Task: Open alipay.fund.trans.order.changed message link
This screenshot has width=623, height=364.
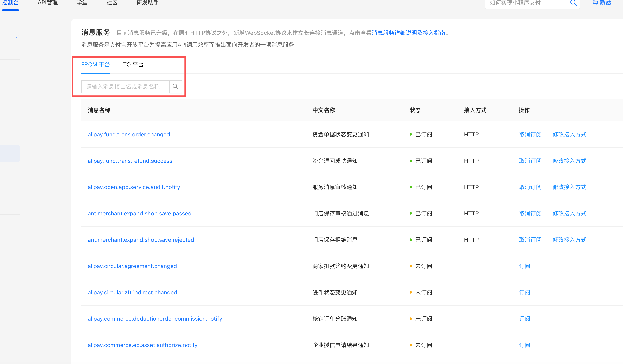Action: [129, 134]
